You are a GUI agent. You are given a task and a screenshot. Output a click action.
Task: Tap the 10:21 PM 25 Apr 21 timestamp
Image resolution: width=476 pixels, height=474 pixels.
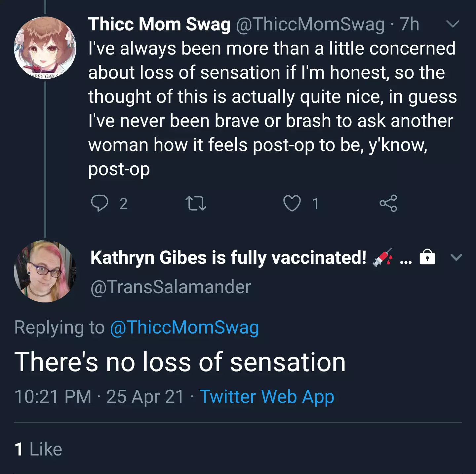[x=99, y=397]
